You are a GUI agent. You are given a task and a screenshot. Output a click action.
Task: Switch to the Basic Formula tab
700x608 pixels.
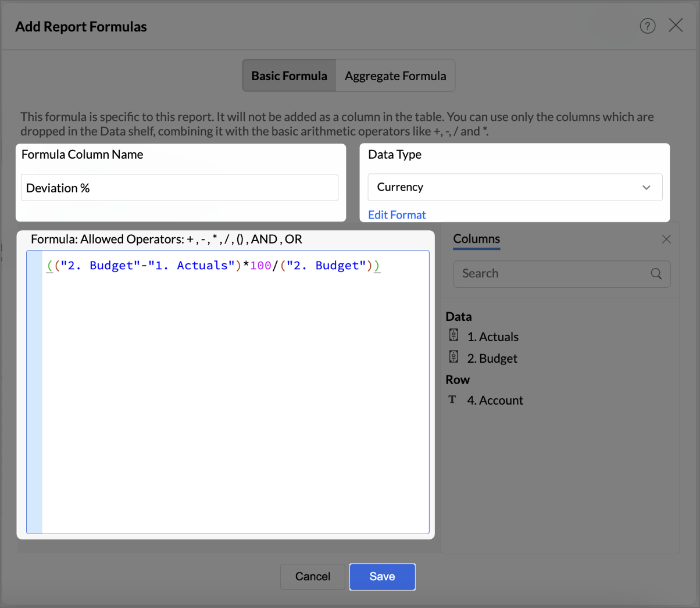(290, 76)
